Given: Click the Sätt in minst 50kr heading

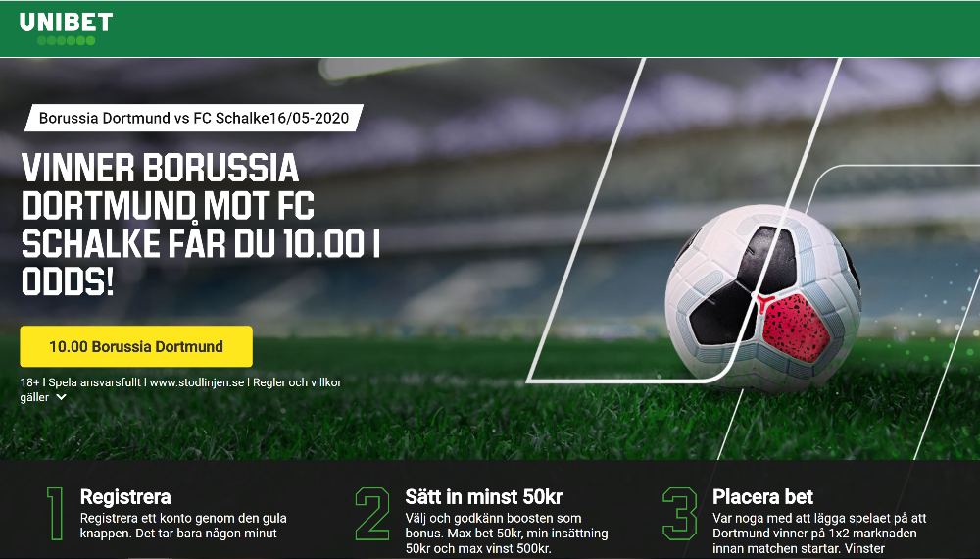Looking at the screenshot, I should pos(484,497).
